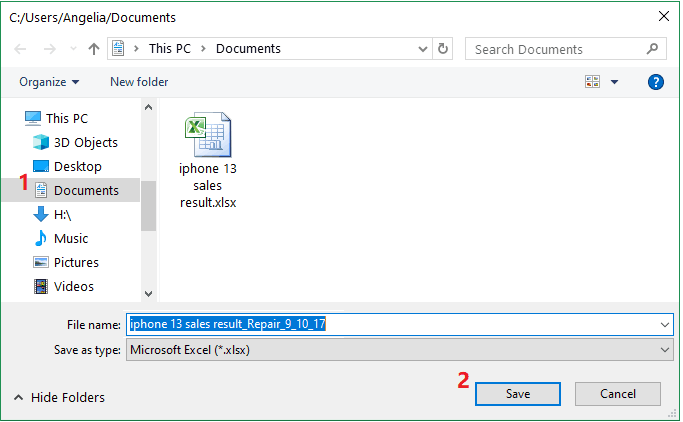Collapse the pane with Hide Folders
Viewport: 683px width, 422px height.
(x=60, y=398)
